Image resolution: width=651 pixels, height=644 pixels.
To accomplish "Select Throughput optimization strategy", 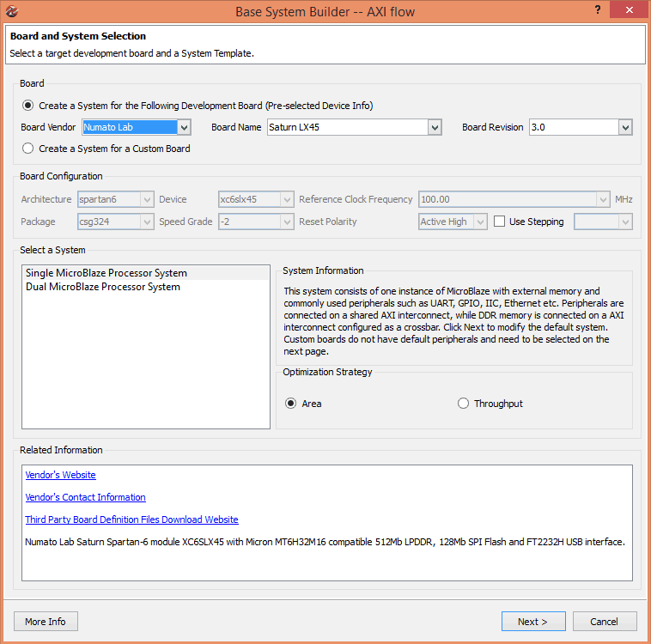I will pos(464,404).
